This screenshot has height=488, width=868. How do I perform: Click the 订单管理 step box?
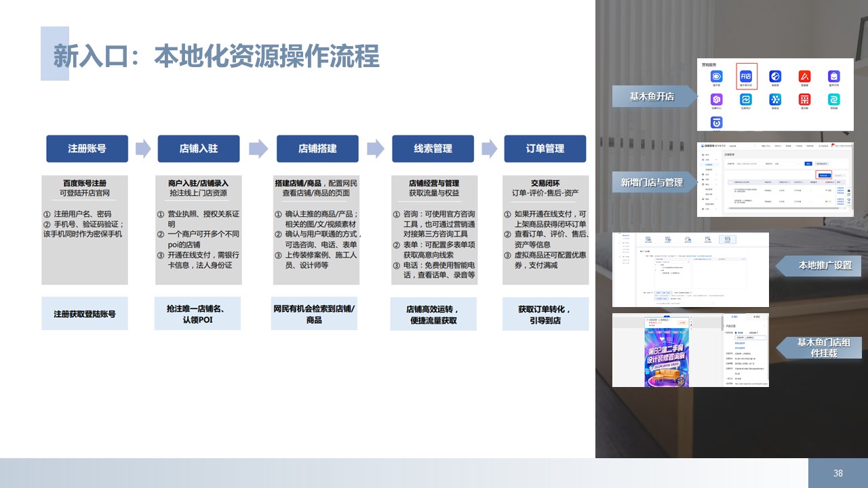click(545, 148)
